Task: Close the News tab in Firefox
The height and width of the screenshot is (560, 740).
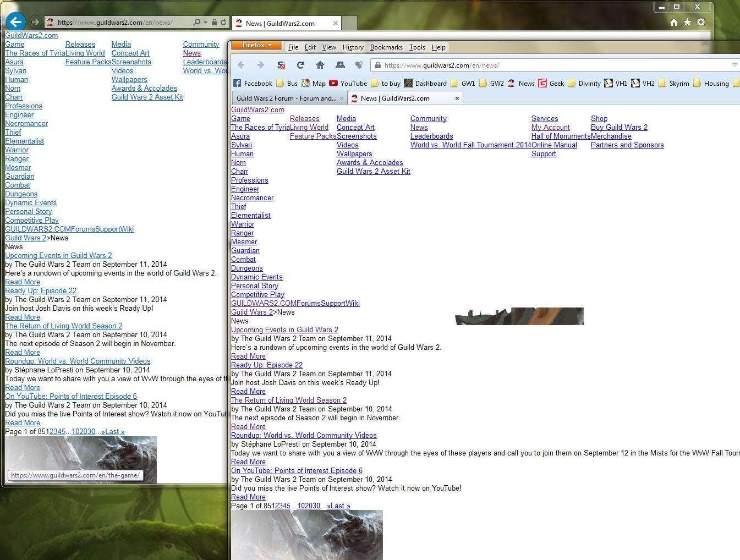Action: 457,98
